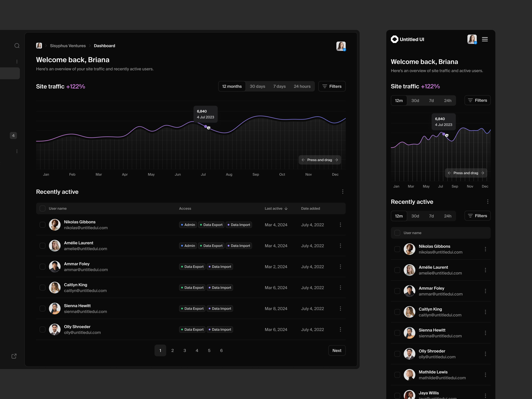Open the hamburger menu in the mobile header

pyautogui.click(x=485, y=39)
